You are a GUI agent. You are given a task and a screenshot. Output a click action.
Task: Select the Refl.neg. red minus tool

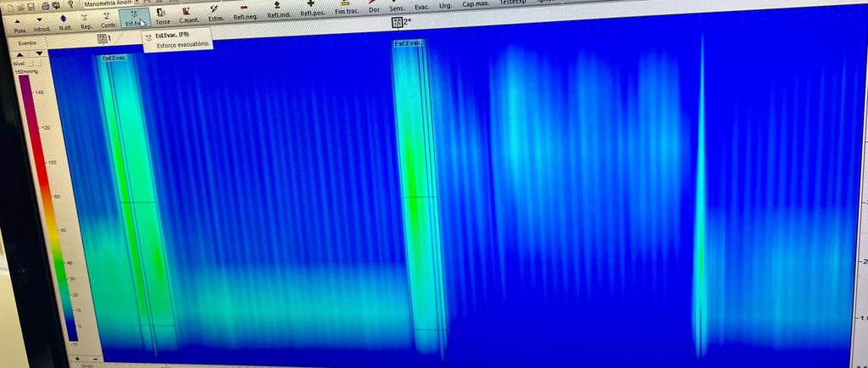tap(244, 12)
